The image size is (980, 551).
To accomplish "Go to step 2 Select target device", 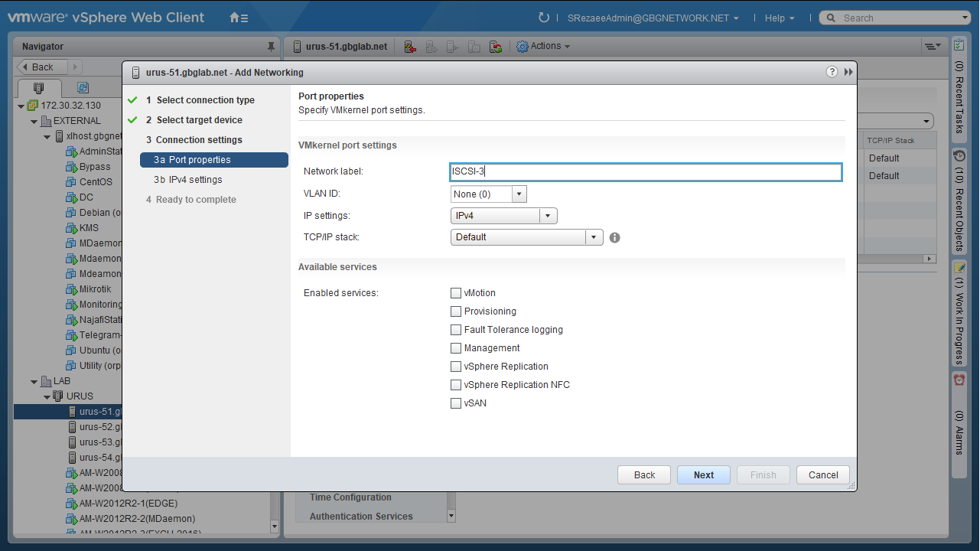I will click(x=194, y=120).
